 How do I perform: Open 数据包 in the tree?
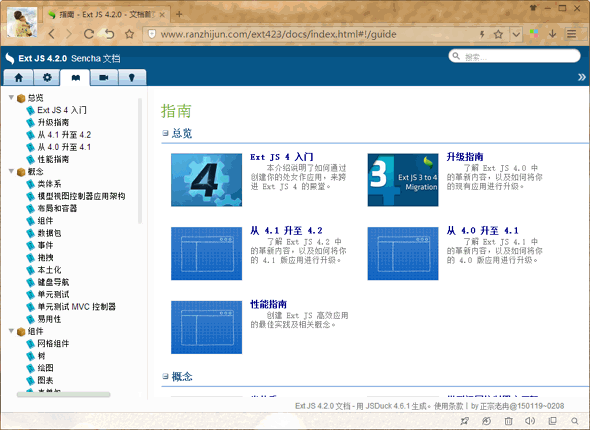[49, 233]
